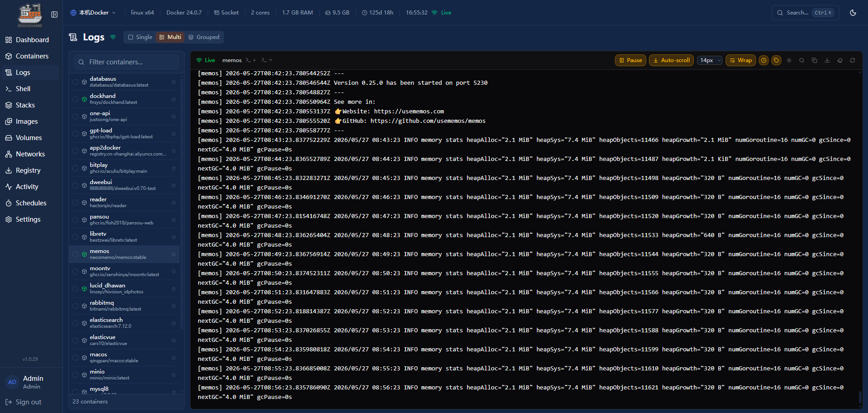This screenshot has height=413, width=868.
Task: Favorite the databasus container star
Action: [174, 82]
